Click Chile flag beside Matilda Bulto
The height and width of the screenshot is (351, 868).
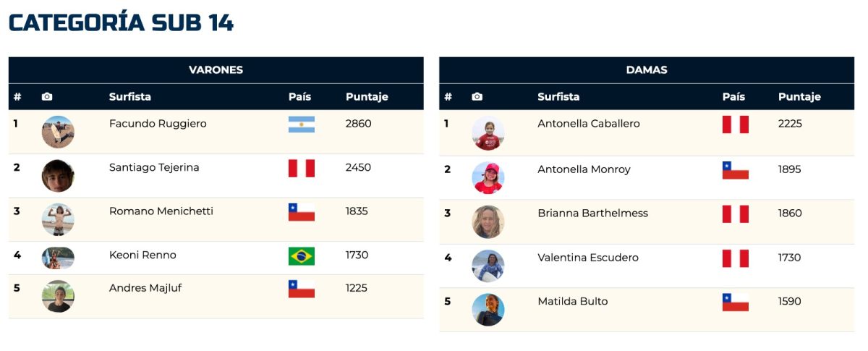click(x=736, y=302)
